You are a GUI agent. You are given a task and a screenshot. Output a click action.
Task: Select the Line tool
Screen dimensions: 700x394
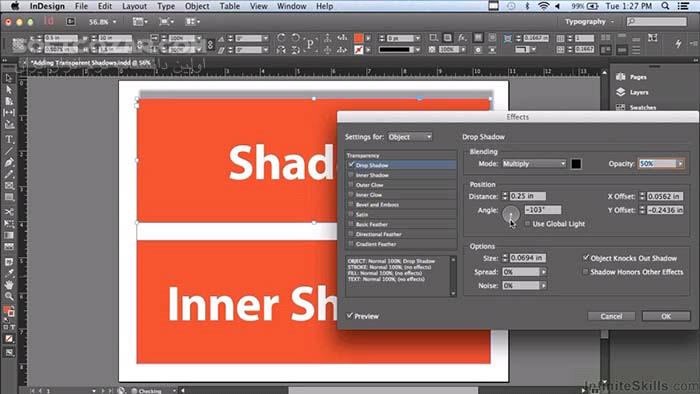(x=8, y=151)
